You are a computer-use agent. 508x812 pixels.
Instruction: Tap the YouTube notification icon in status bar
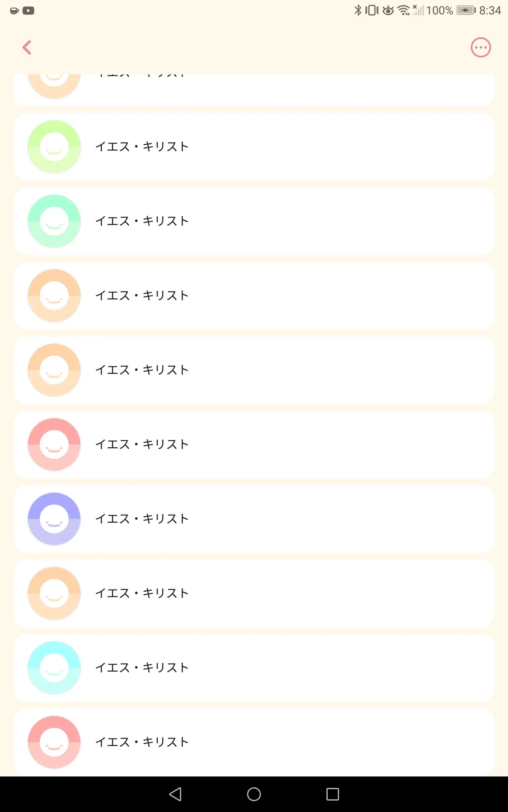pyautogui.click(x=28, y=11)
